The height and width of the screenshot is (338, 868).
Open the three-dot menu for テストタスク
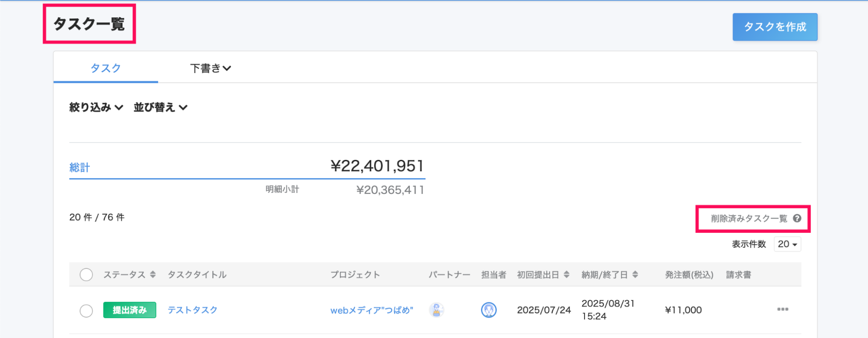(782, 309)
